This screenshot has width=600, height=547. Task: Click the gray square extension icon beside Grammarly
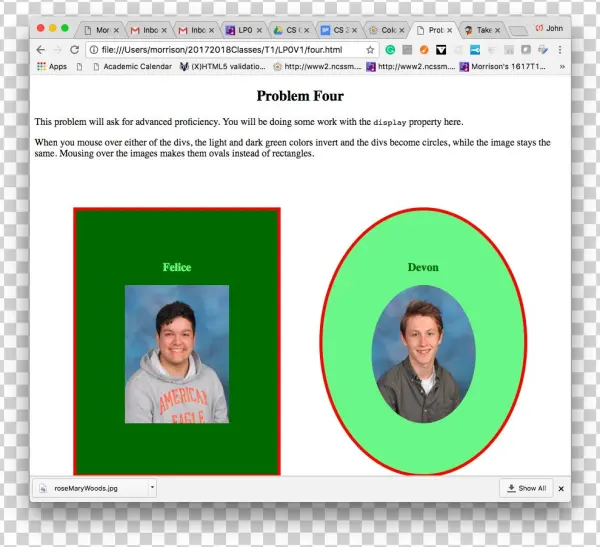tap(407, 50)
